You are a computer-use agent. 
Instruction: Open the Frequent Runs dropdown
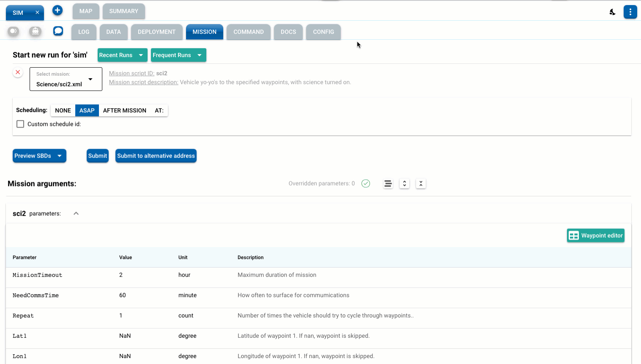click(x=178, y=55)
